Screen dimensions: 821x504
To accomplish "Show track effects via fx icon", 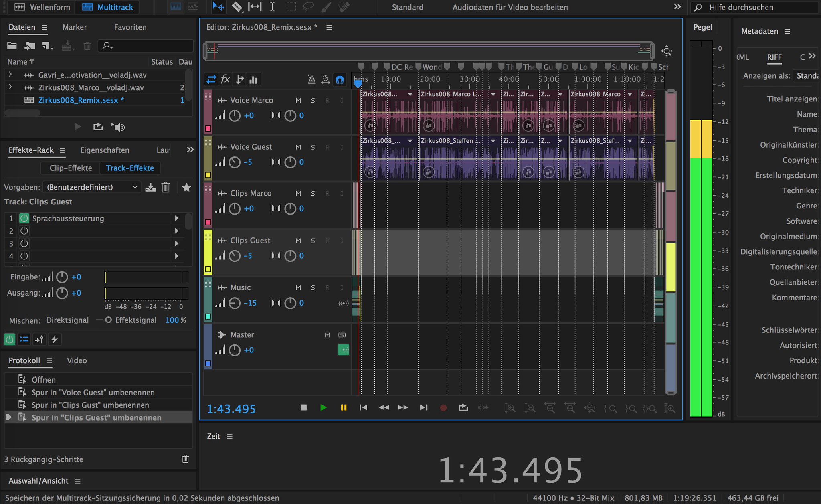I will (225, 79).
